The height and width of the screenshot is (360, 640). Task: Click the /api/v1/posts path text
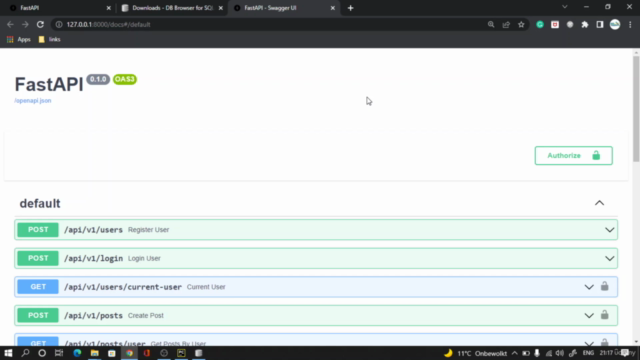coord(93,316)
